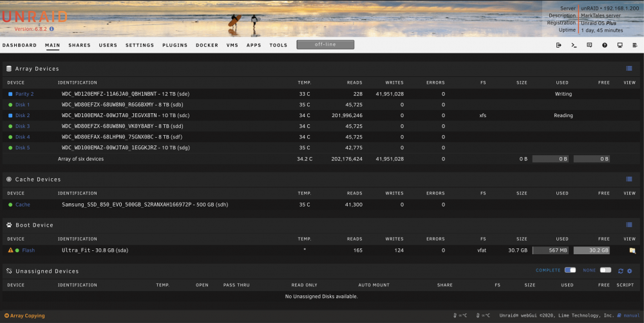
Task: Open the Disk 4 device link
Action: coord(22,136)
